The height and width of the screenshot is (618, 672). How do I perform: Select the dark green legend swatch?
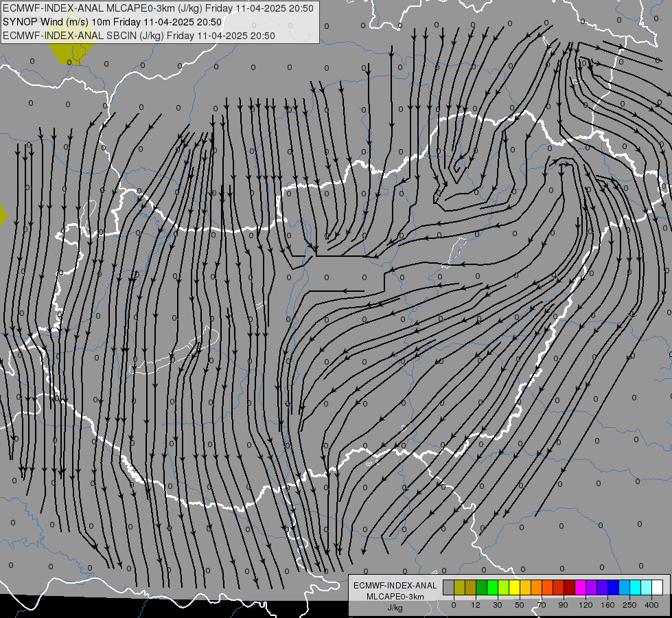coord(481,587)
